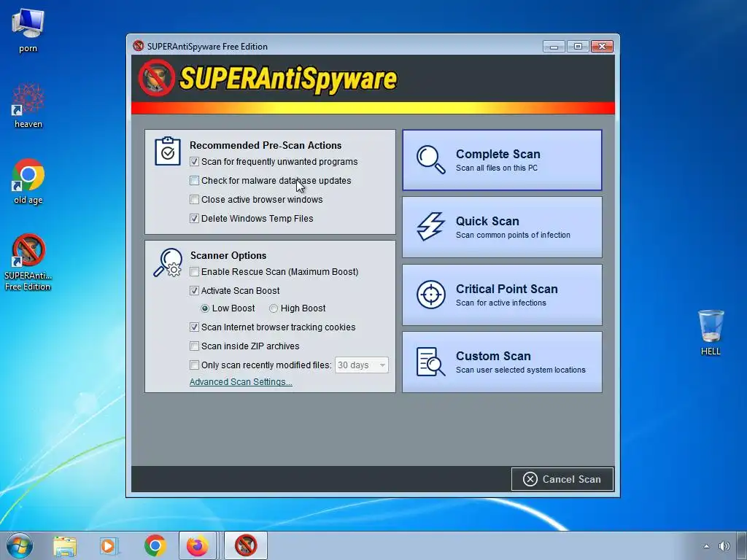This screenshot has height=560, width=747.
Task: Click the Complete Scan magnifier icon
Action: (430, 160)
